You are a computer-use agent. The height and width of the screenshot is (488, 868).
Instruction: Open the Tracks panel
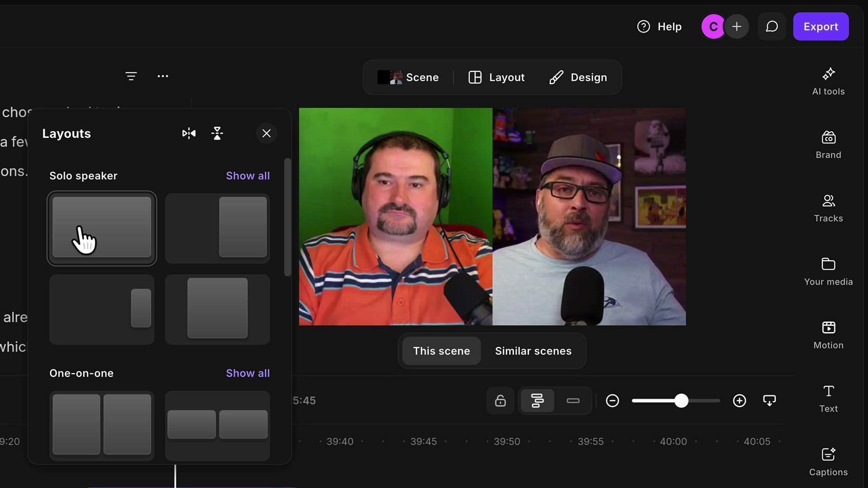pyautogui.click(x=828, y=208)
